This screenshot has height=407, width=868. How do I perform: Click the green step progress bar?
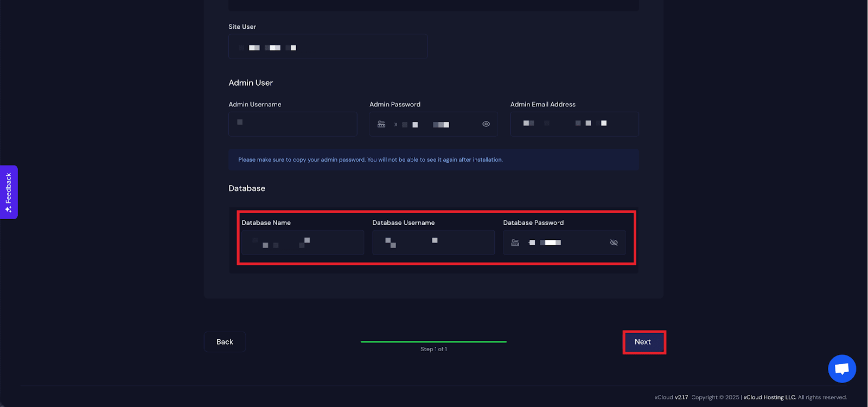coord(433,341)
